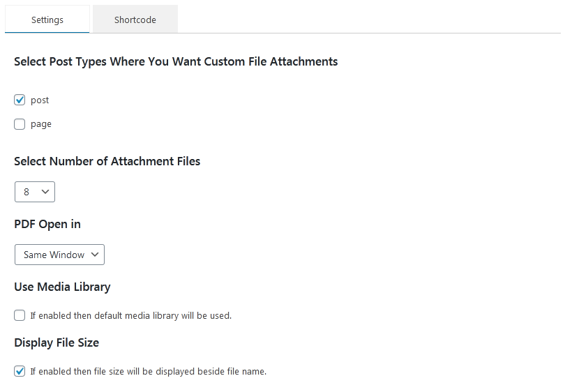Click the file size displayed description label
This screenshot has width=565, height=392.
148,371
